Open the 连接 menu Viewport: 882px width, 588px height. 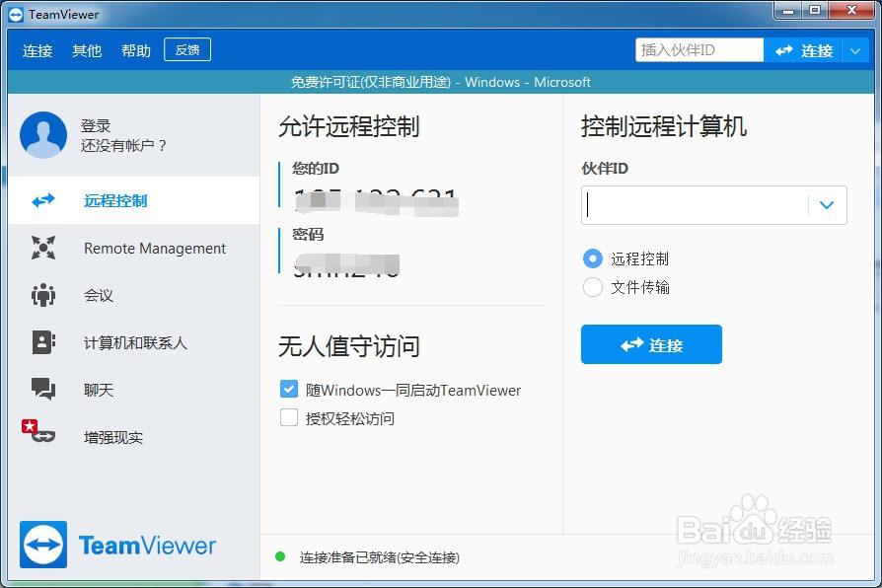(37, 50)
